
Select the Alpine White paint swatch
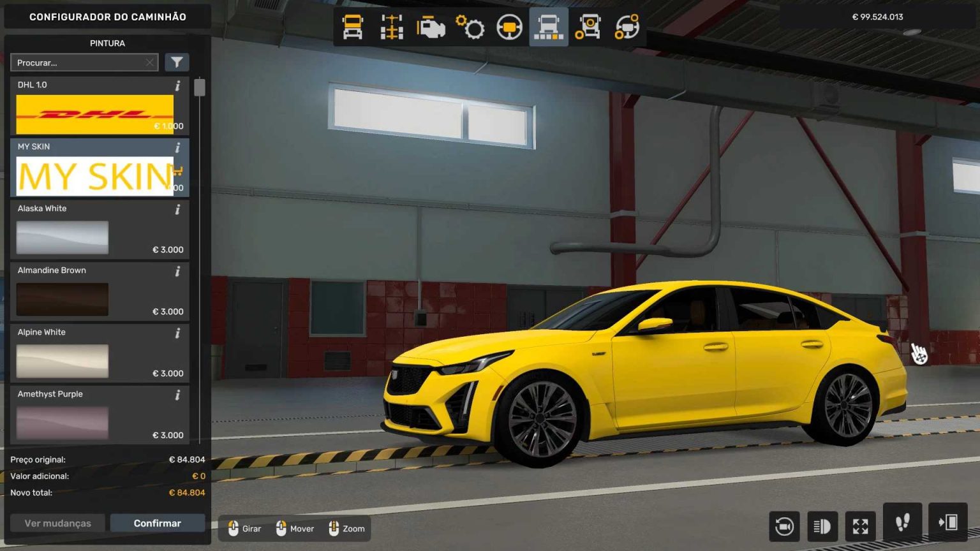tap(62, 360)
